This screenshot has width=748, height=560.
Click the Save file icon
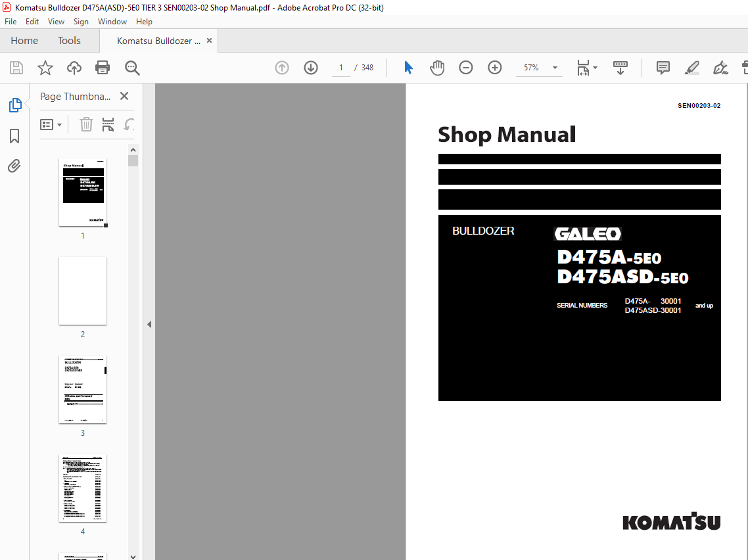pos(16,68)
